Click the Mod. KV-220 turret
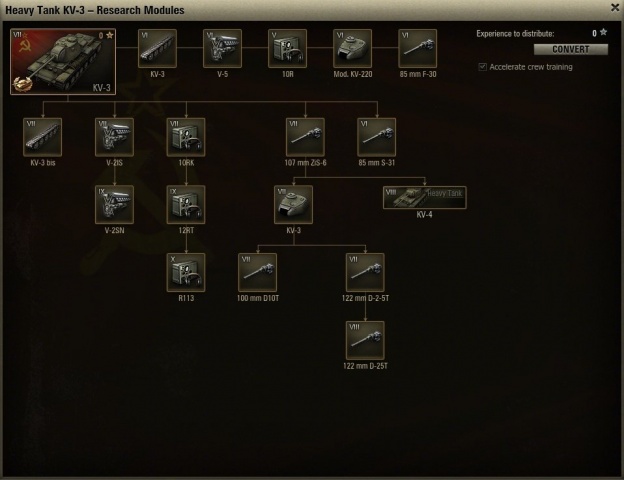 coord(353,49)
